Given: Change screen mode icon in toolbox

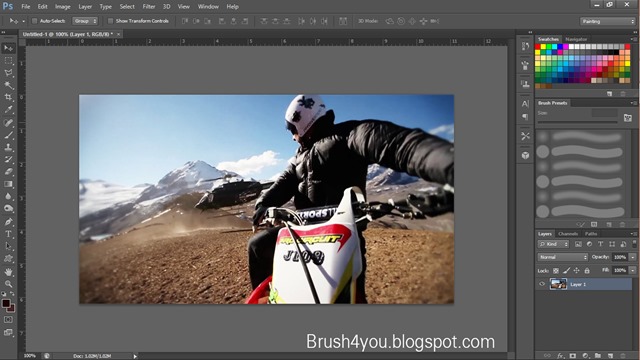Looking at the screenshot, I should [x=8, y=332].
